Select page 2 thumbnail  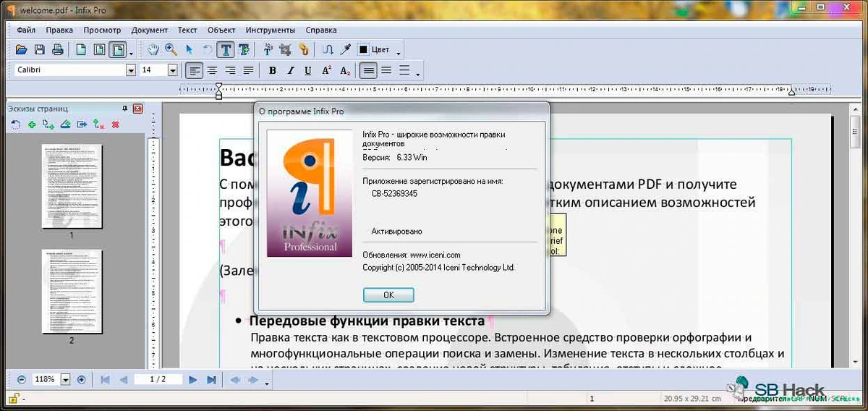click(x=72, y=292)
